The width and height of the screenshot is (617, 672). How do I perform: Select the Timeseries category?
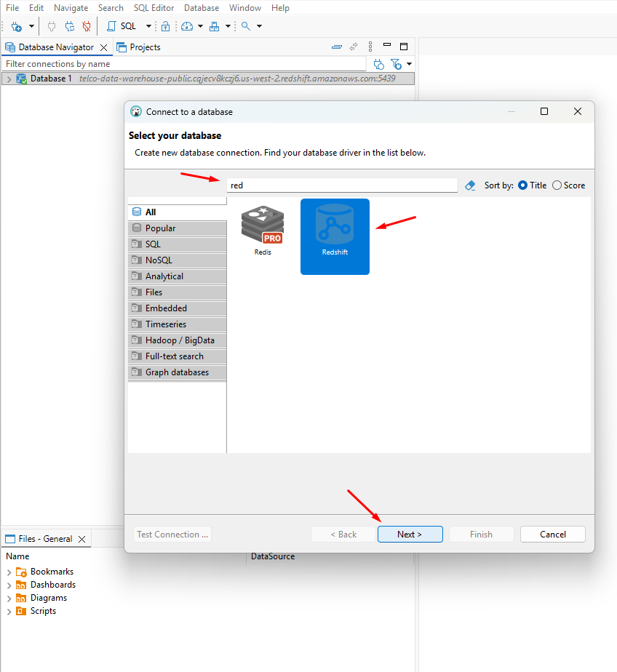tap(177, 324)
